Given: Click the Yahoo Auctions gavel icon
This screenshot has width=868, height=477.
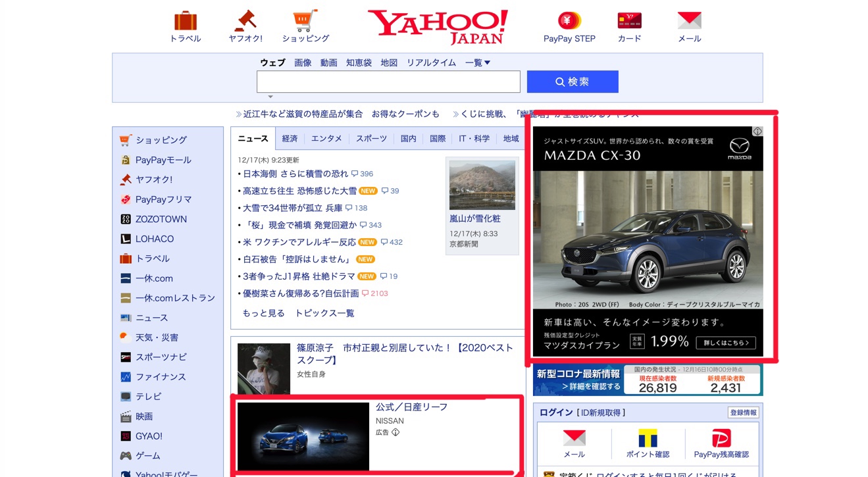Looking at the screenshot, I should pos(245,21).
